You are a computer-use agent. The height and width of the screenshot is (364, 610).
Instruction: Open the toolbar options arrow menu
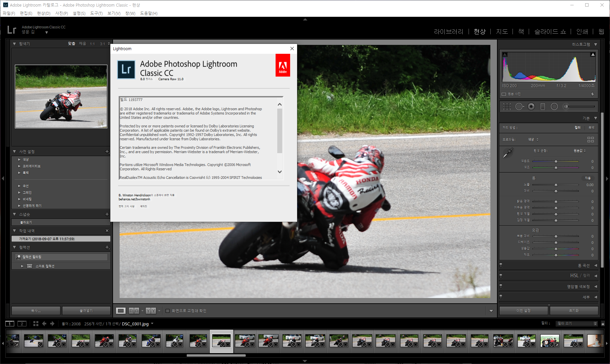pos(491,311)
